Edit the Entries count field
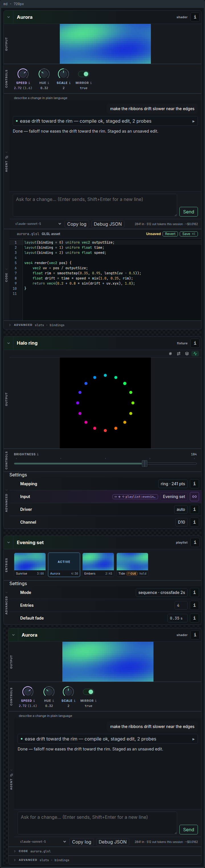Image resolution: width=205 pixels, height=868 pixels. (x=181, y=605)
